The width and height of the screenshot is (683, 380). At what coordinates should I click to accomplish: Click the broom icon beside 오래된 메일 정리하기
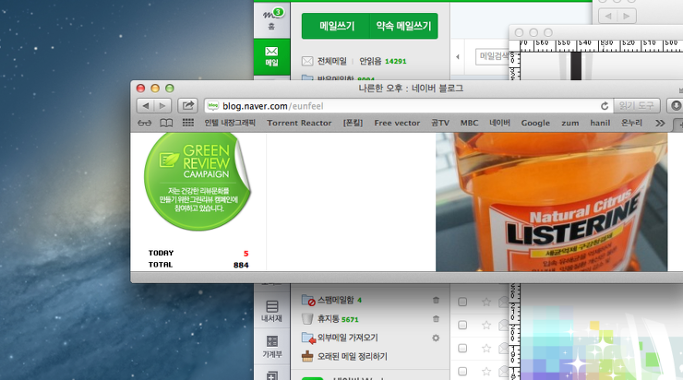[x=308, y=356]
